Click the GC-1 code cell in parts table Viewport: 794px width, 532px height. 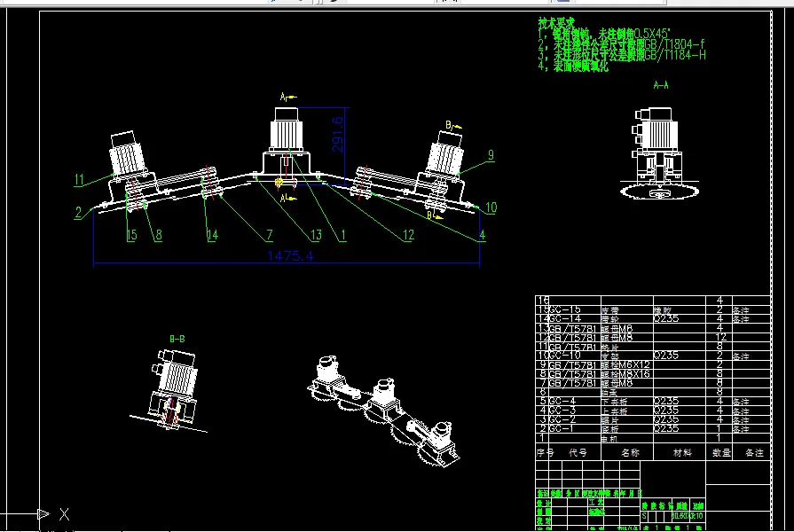575,428
